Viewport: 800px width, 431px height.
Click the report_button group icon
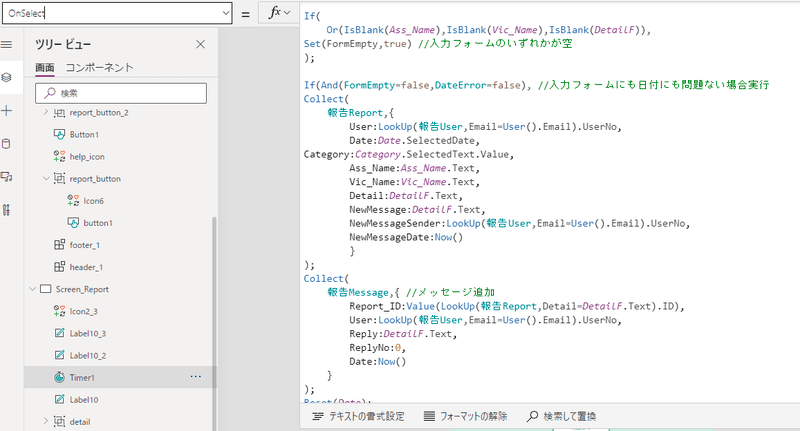pos(59,179)
